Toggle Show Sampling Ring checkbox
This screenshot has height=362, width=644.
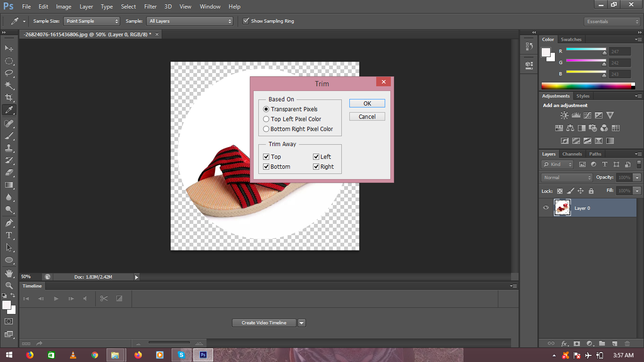click(x=246, y=21)
